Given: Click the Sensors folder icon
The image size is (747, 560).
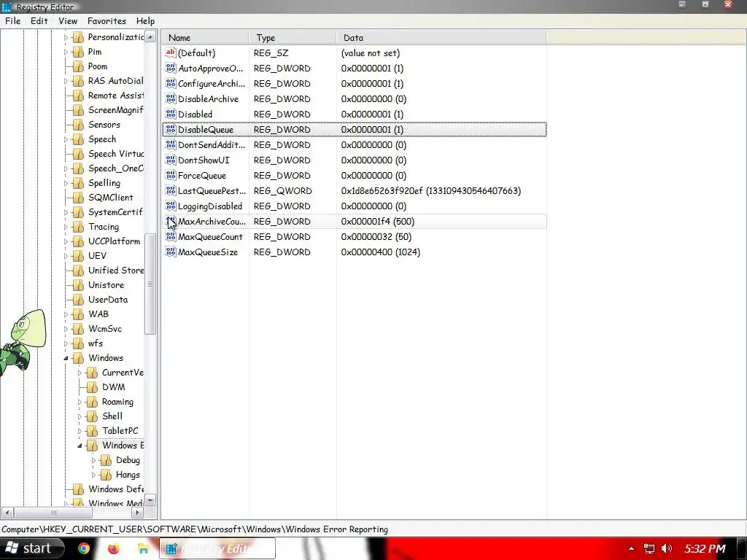Looking at the screenshot, I should click(x=78, y=125).
